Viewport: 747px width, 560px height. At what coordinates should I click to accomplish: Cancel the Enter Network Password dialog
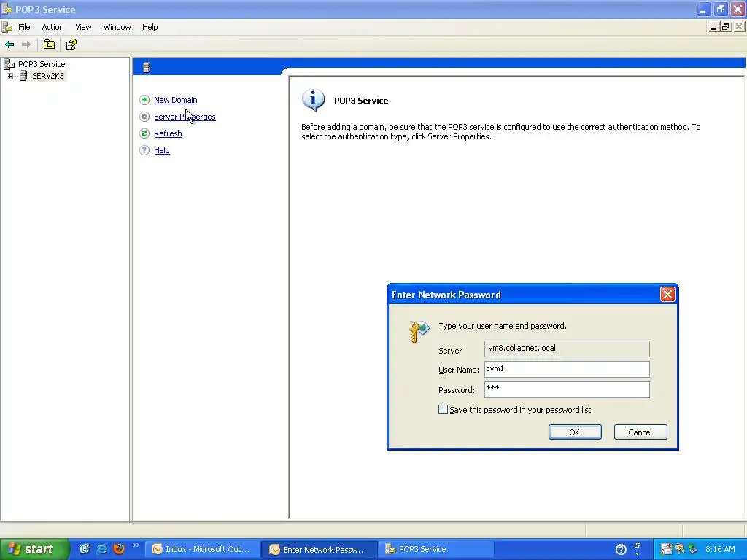click(x=640, y=432)
